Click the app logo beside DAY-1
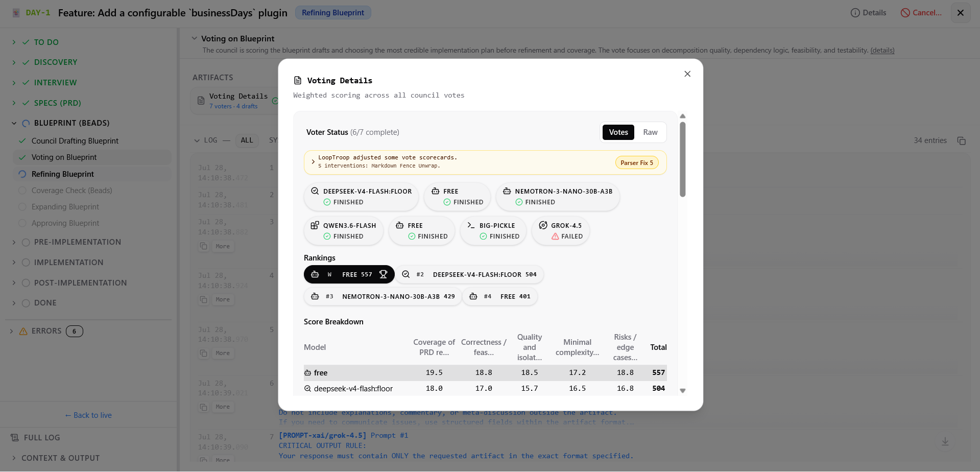This screenshot has height=472, width=980. [x=16, y=13]
